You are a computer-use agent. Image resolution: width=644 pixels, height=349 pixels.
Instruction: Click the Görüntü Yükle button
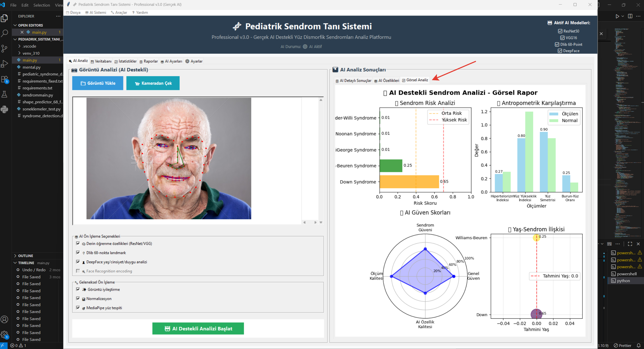(x=98, y=83)
